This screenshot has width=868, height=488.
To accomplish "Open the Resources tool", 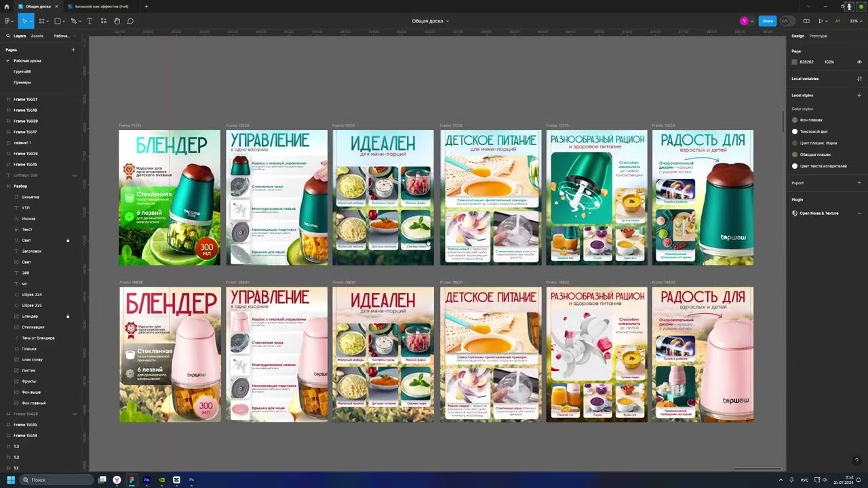I will [103, 21].
